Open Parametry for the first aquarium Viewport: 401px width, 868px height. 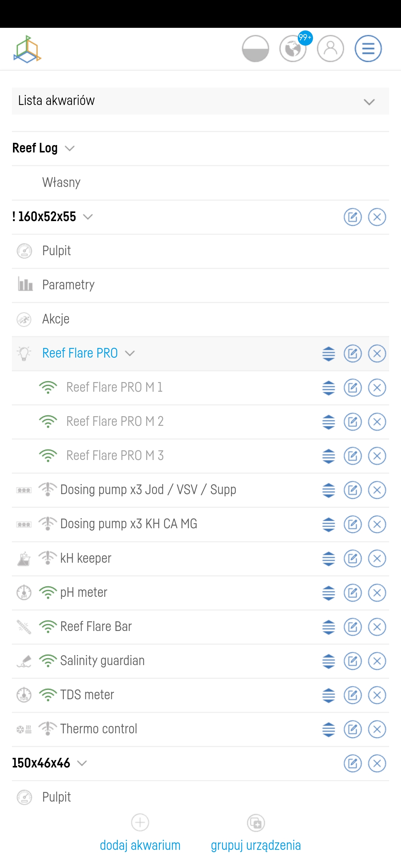[68, 285]
